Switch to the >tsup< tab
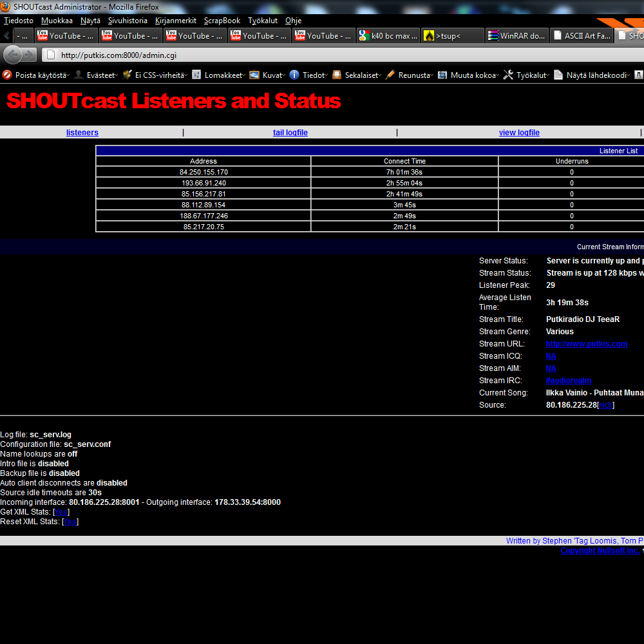 coord(453,35)
